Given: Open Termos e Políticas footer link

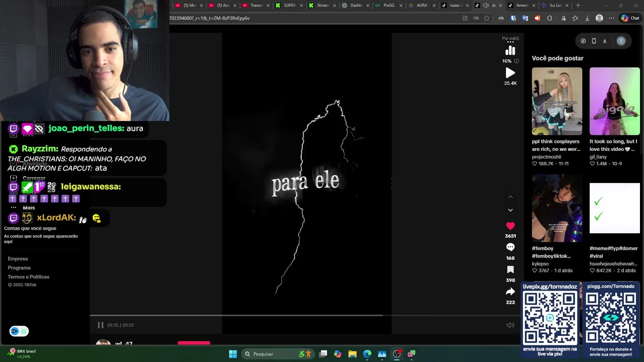Looking at the screenshot, I should (x=29, y=277).
